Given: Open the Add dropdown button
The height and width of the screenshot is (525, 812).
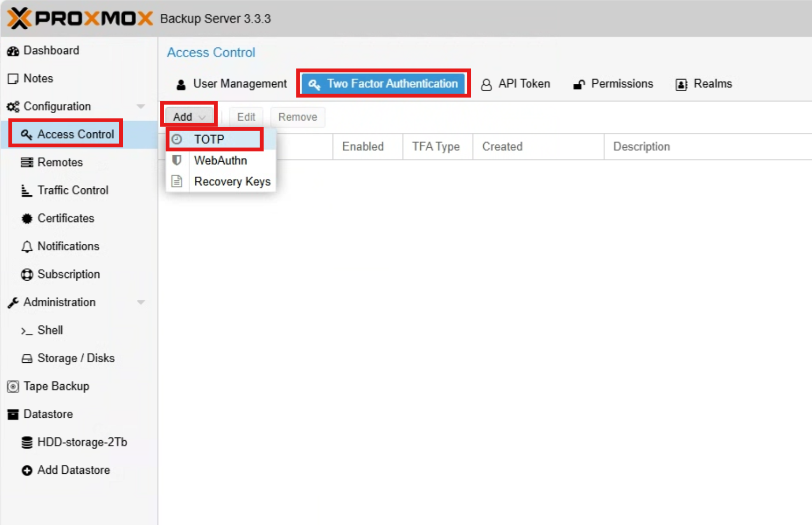Looking at the screenshot, I should (x=189, y=117).
